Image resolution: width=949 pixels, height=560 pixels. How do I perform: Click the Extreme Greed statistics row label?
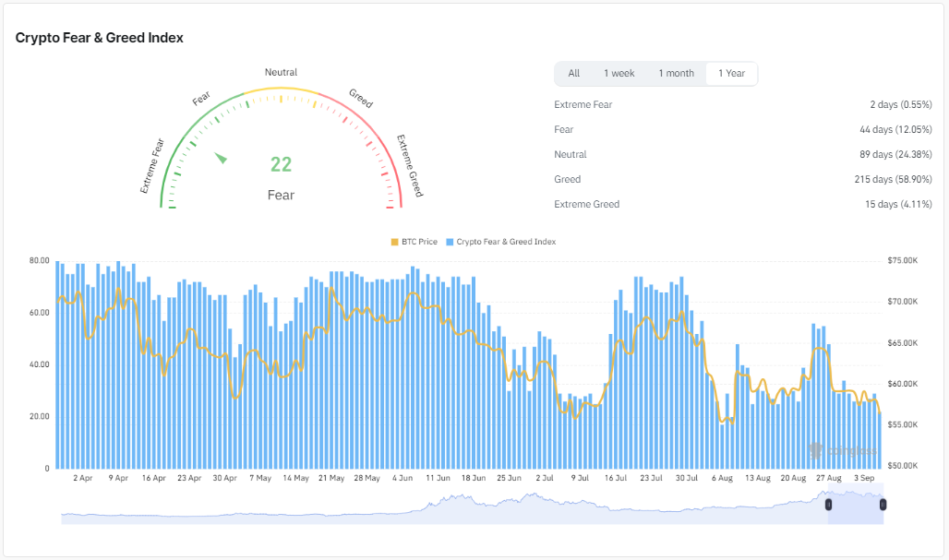click(x=586, y=204)
